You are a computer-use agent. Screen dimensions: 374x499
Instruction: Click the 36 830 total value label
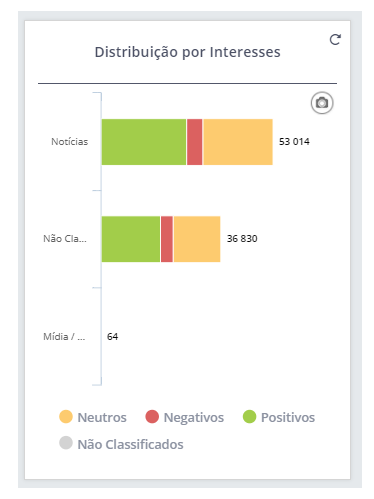click(242, 239)
